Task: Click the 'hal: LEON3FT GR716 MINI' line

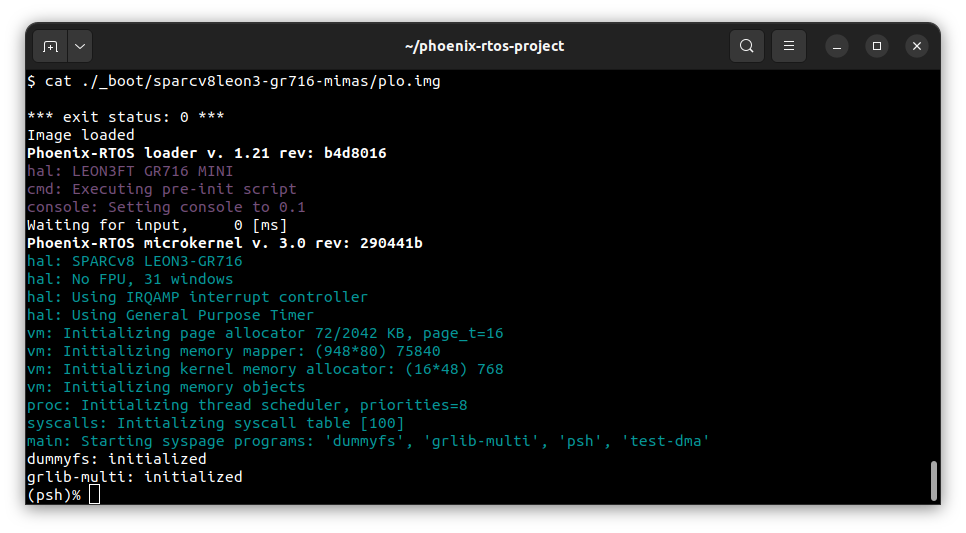Action: click(x=130, y=171)
